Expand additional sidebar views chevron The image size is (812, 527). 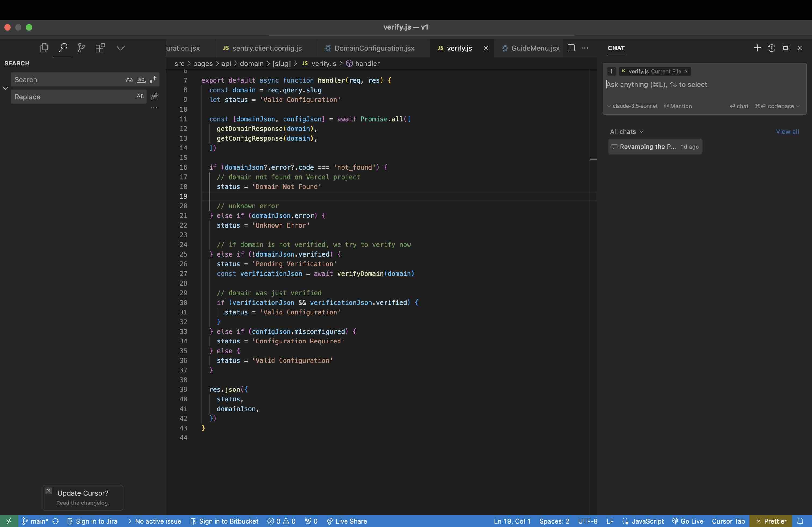(120, 48)
